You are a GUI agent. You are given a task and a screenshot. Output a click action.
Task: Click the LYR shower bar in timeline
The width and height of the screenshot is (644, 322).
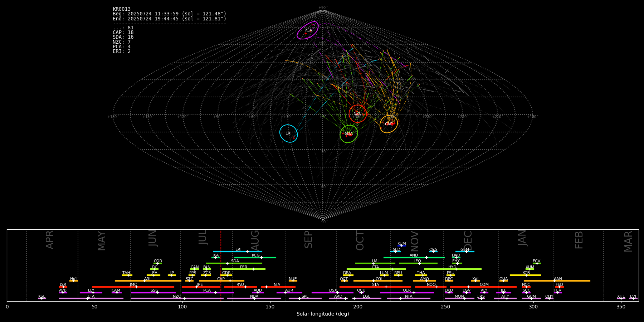[x=63, y=287]
